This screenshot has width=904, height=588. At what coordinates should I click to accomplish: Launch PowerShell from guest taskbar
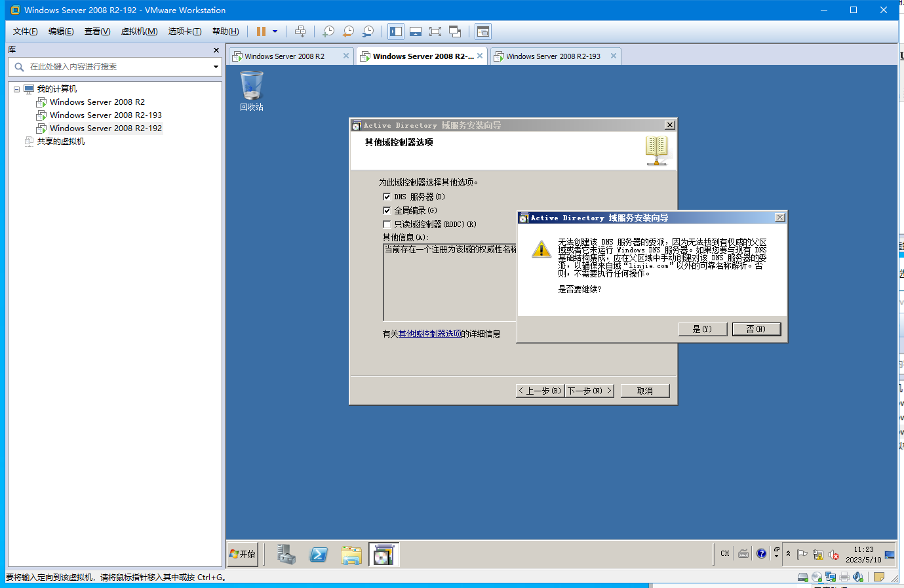point(319,555)
